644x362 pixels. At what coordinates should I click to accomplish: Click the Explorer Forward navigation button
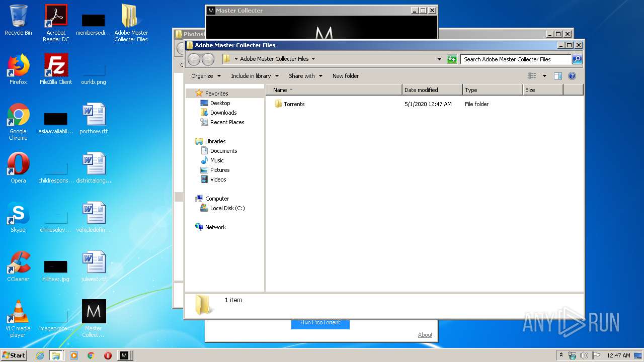click(208, 59)
